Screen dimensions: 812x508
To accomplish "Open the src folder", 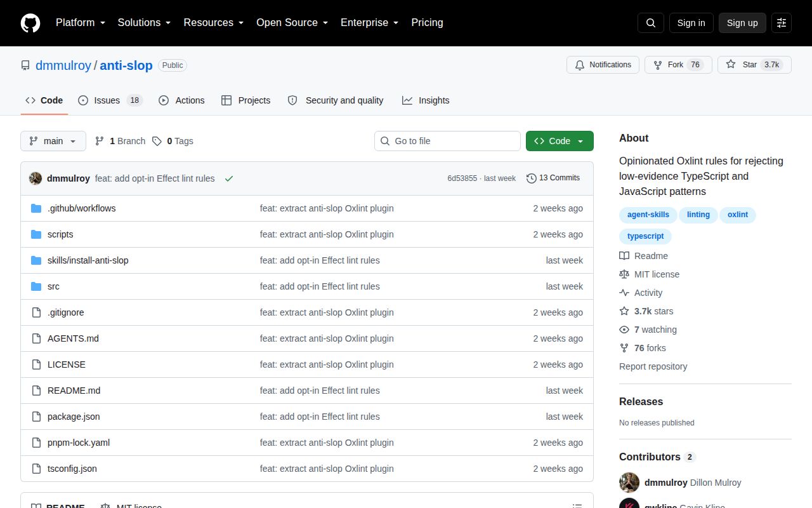I will (x=53, y=286).
